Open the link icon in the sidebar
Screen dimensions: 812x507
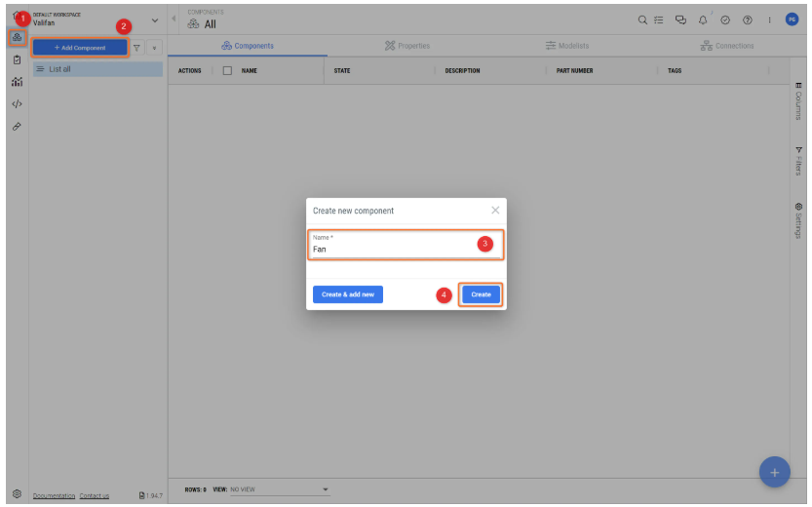tap(18, 127)
